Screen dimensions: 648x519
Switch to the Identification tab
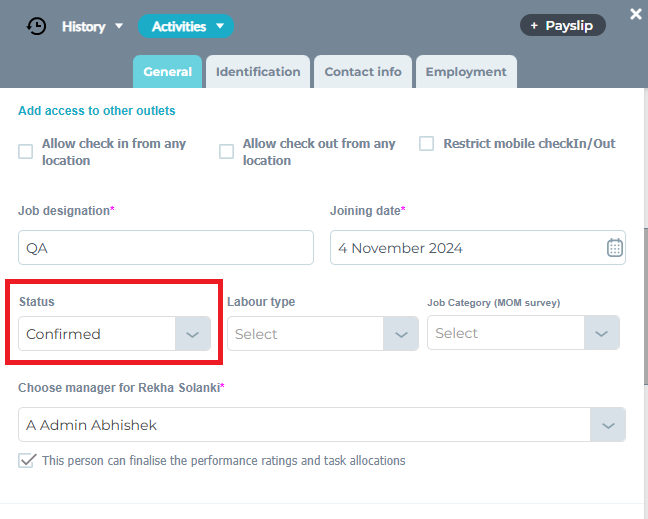[258, 72]
